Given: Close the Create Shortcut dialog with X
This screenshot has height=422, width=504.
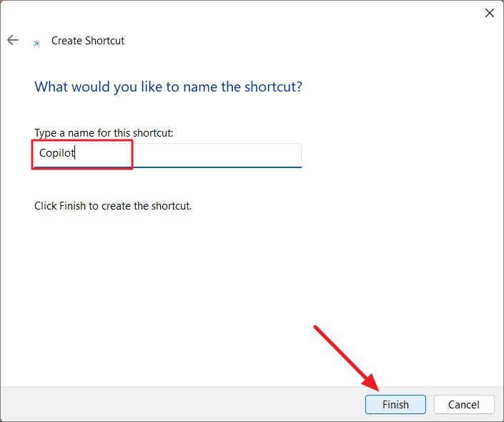Looking at the screenshot, I should [490, 13].
